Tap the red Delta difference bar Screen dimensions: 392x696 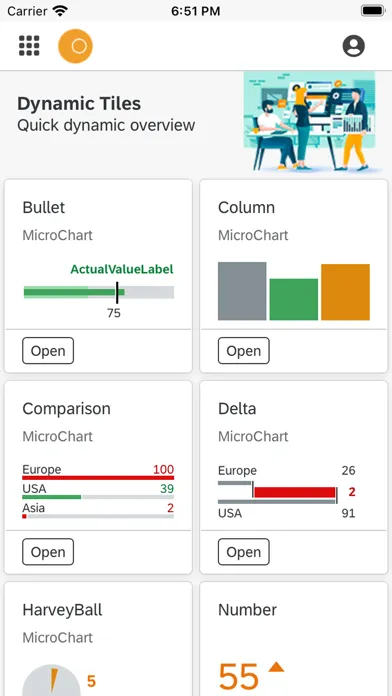295,492
